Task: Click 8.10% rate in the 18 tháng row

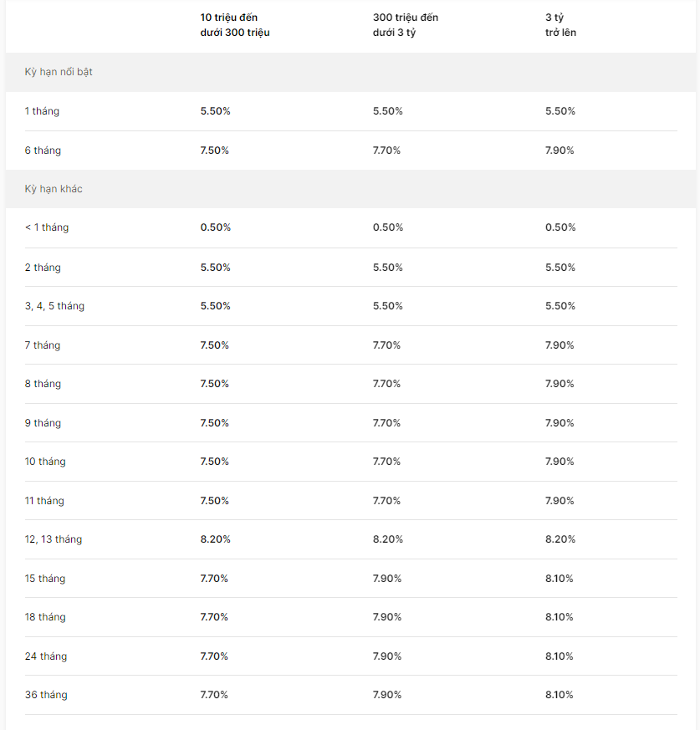Action: pyautogui.click(x=559, y=617)
